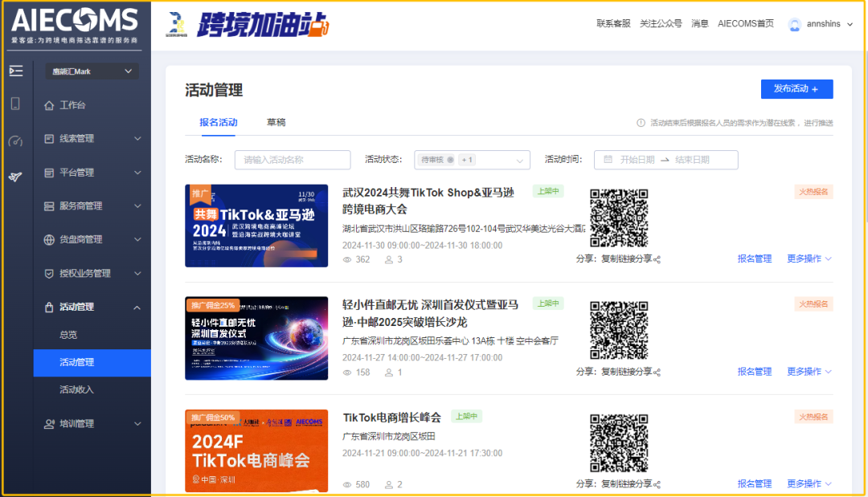Open 报名管理 for the TikTok电商增长峰会 event
This screenshot has height=497, width=868.
click(753, 483)
